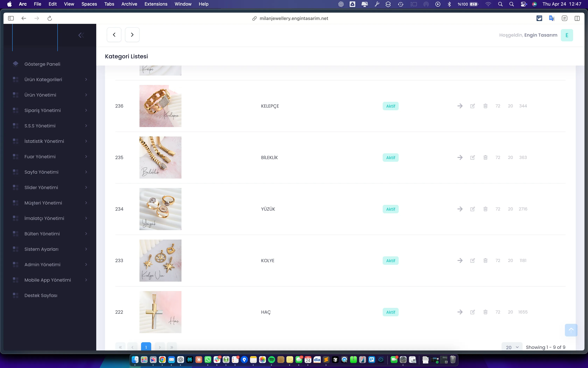Open Control Center in menu bar

[x=523, y=4]
